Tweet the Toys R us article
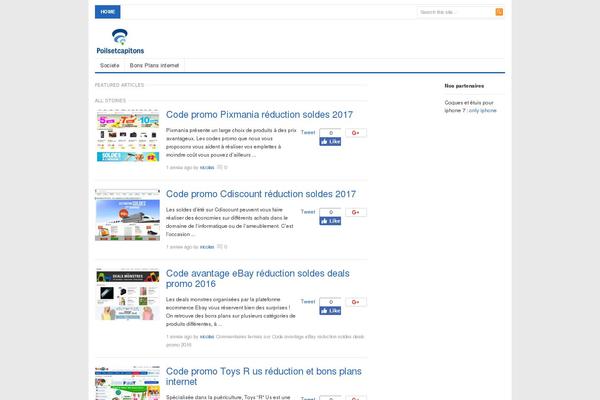The image size is (600, 400). click(x=308, y=398)
